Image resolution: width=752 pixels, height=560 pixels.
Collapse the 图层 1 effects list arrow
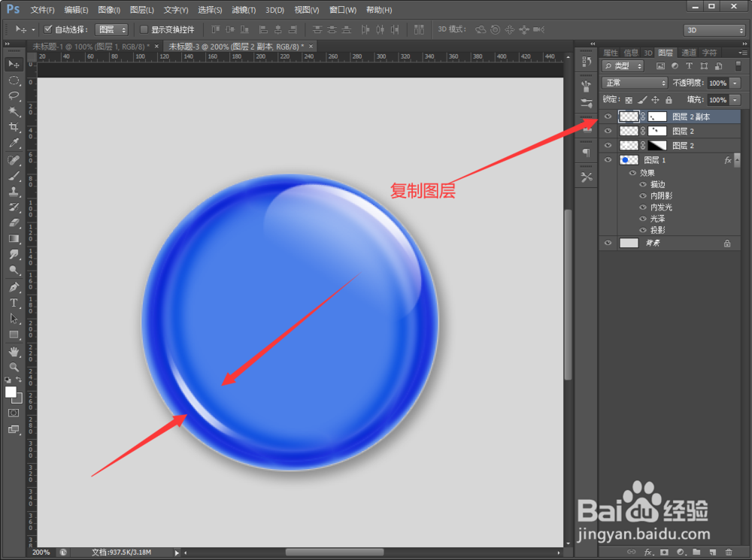[737, 159]
